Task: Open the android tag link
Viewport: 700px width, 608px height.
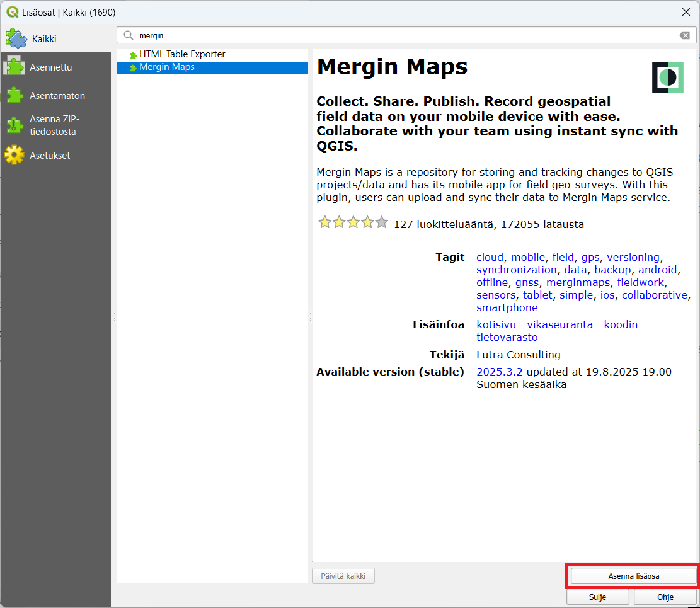Action: coord(658,270)
